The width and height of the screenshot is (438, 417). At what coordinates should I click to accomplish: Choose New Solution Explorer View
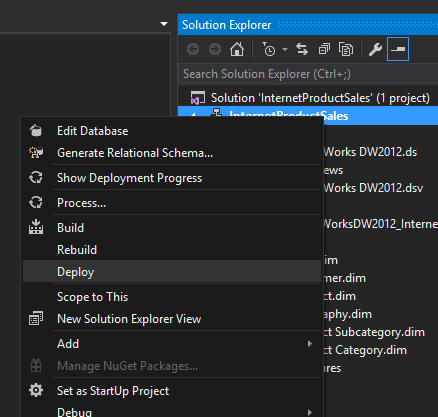(x=172, y=319)
